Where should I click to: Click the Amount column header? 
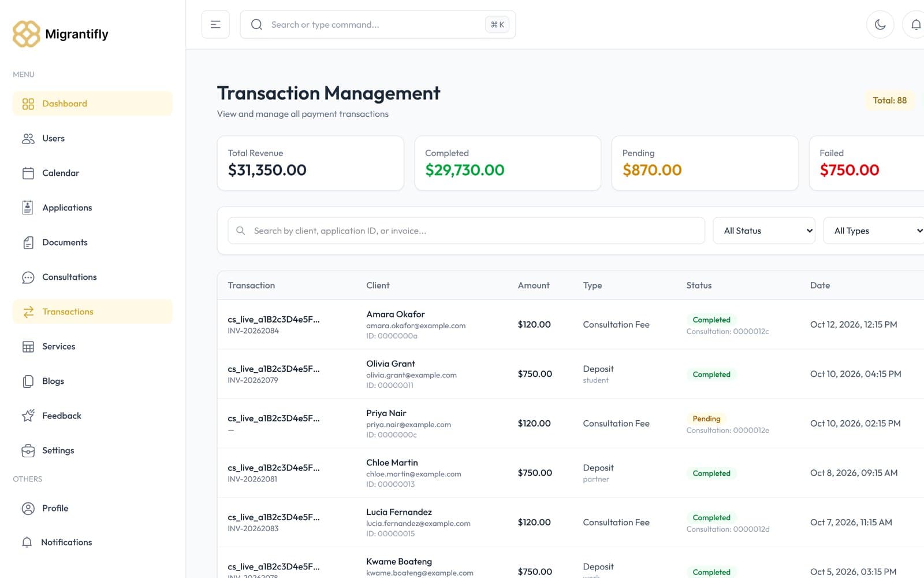pyautogui.click(x=534, y=285)
